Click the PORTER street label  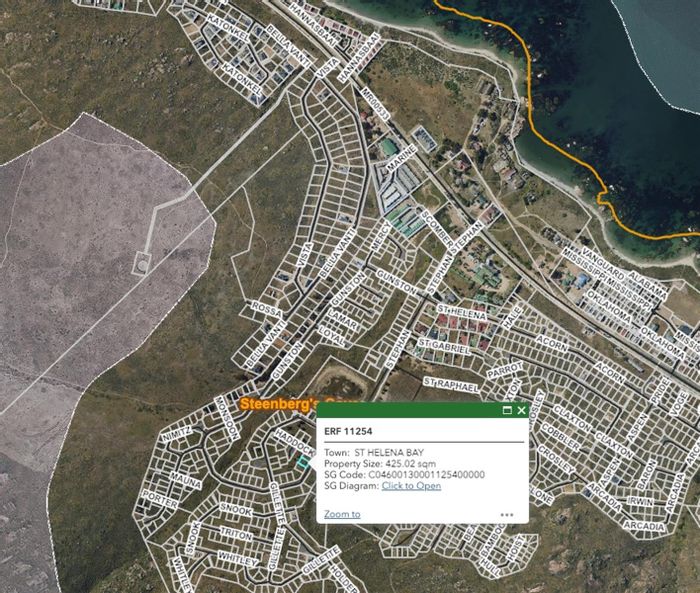coord(159,499)
